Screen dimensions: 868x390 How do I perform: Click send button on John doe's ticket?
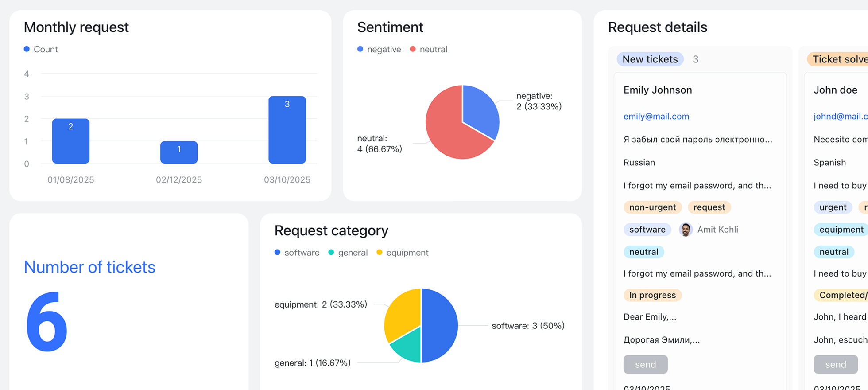[836, 364]
